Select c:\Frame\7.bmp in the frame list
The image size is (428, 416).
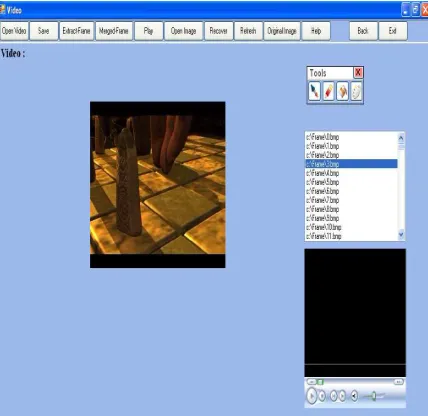[351, 200]
